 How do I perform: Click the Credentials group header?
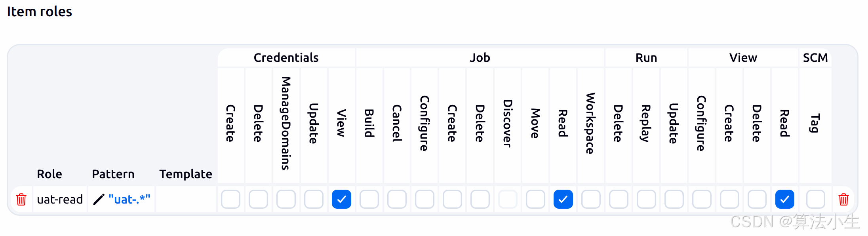coord(286,58)
